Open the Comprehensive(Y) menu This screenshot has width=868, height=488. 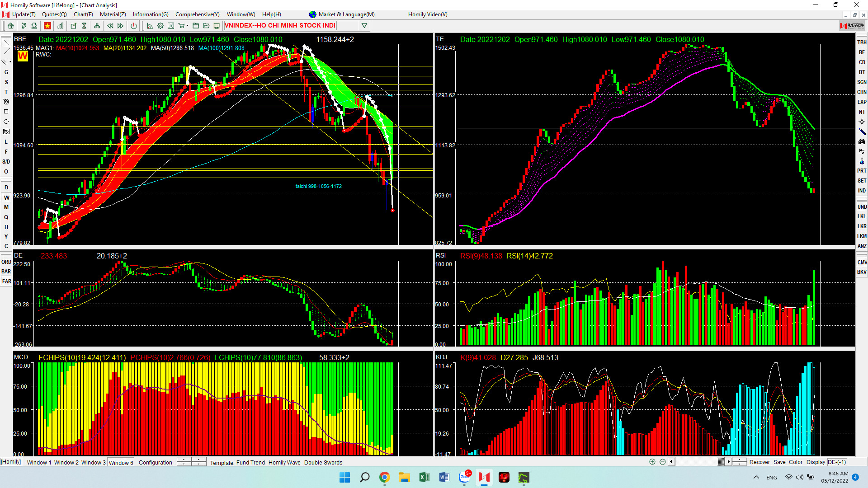point(197,14)
